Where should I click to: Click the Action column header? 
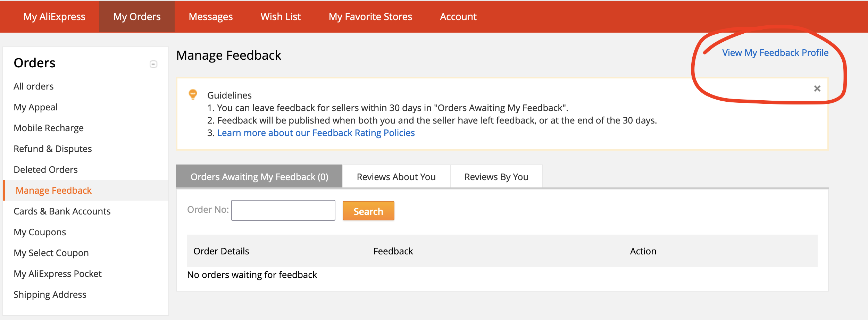(x=643, y=251)
